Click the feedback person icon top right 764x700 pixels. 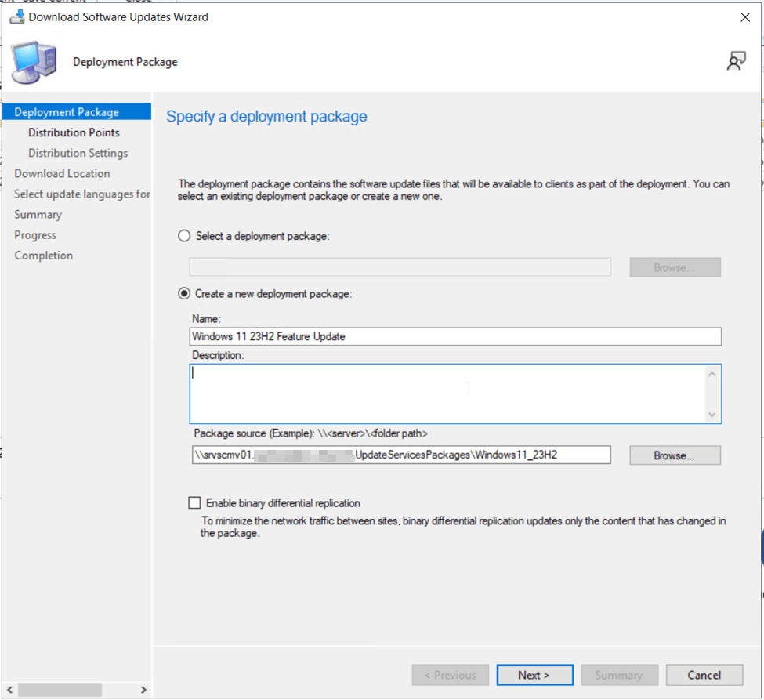(736, 62)
